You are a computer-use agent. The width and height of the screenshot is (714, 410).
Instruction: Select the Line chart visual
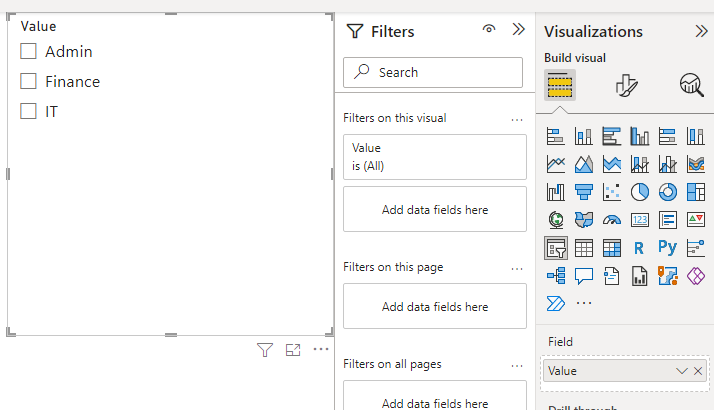coord(556,164)
